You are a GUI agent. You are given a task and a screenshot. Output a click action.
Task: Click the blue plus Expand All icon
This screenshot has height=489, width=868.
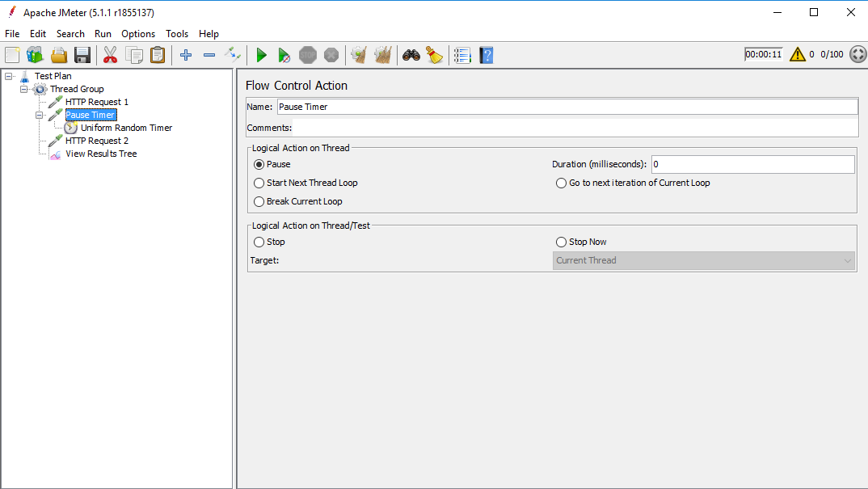(186, 55)
